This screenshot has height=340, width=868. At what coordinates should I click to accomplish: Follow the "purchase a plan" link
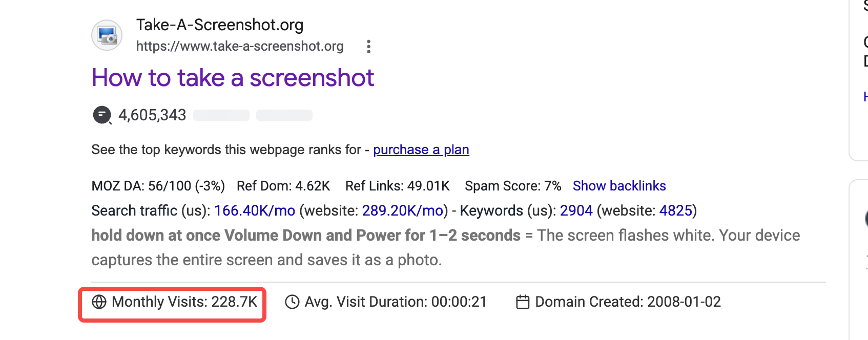[x=421, y=150]
